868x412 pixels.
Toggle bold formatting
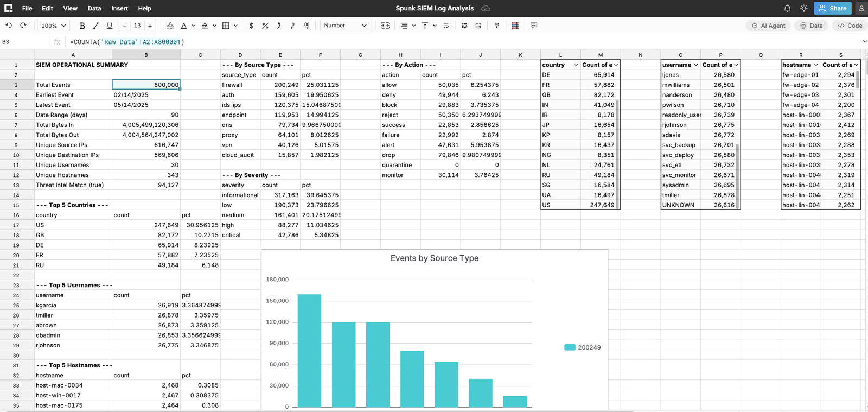click(82, 26)
